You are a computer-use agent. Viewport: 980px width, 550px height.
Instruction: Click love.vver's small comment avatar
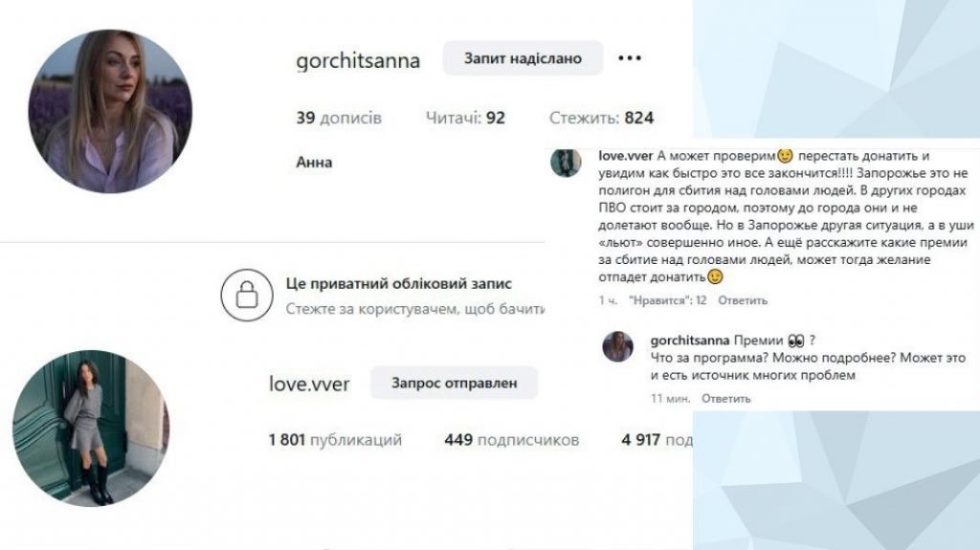click(566, 163)
